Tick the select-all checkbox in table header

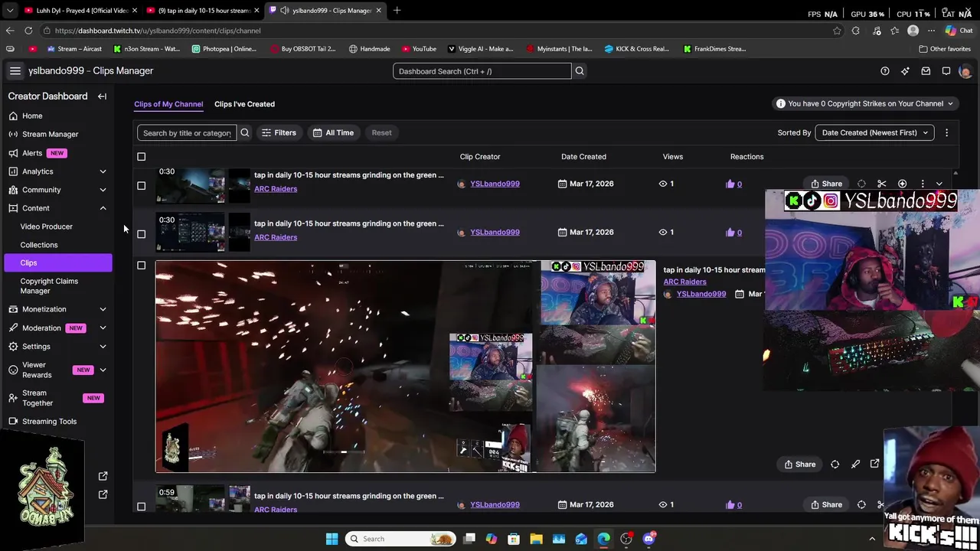click(141, 157)
